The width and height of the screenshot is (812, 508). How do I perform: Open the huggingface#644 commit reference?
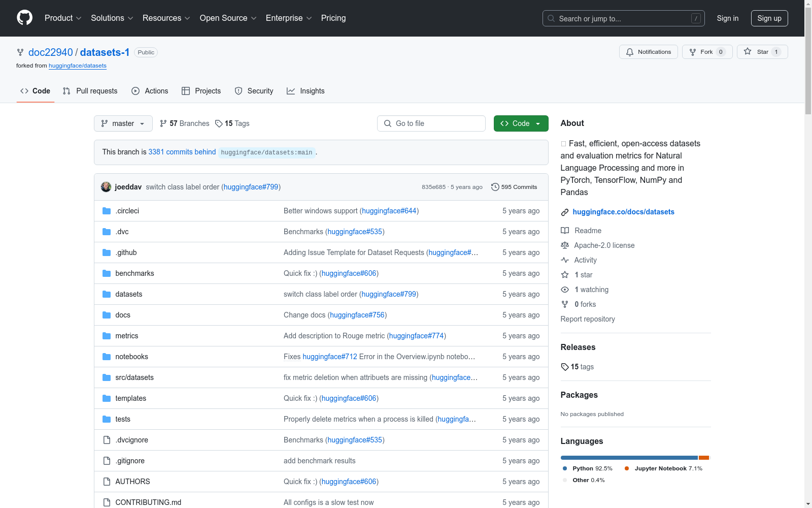389,211
